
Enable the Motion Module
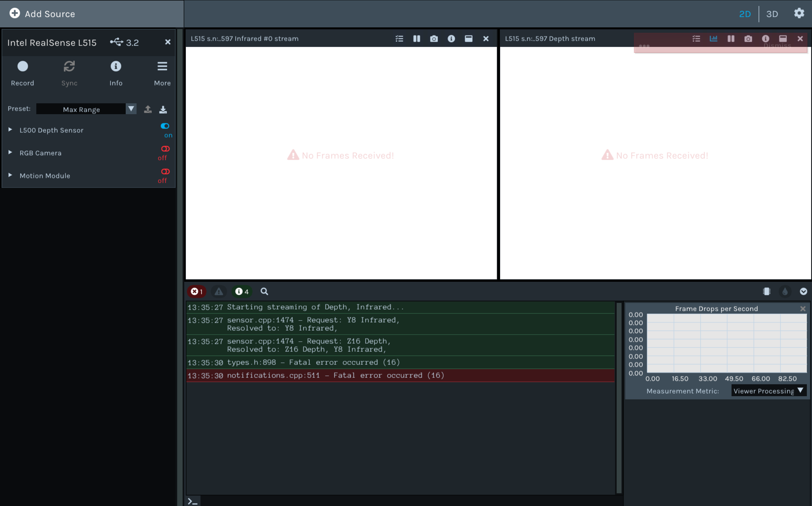(165, 171)
